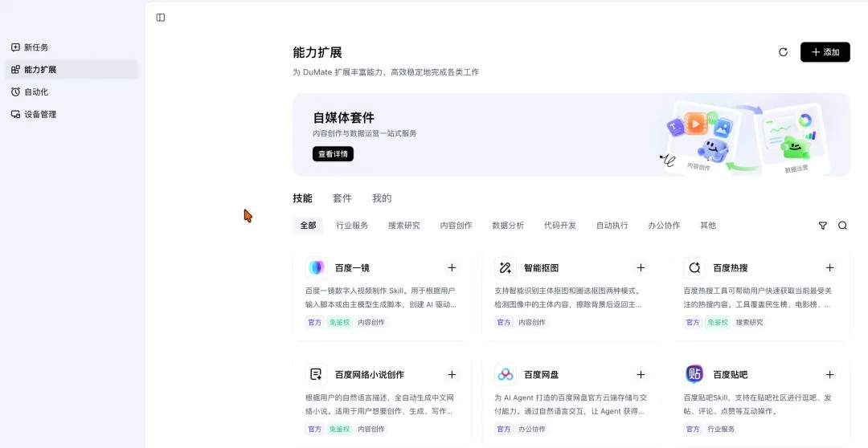Screen dimensions: 868x448
Task: Add the 百度一镜 skill with plus
Action: (x=452, y=267)
